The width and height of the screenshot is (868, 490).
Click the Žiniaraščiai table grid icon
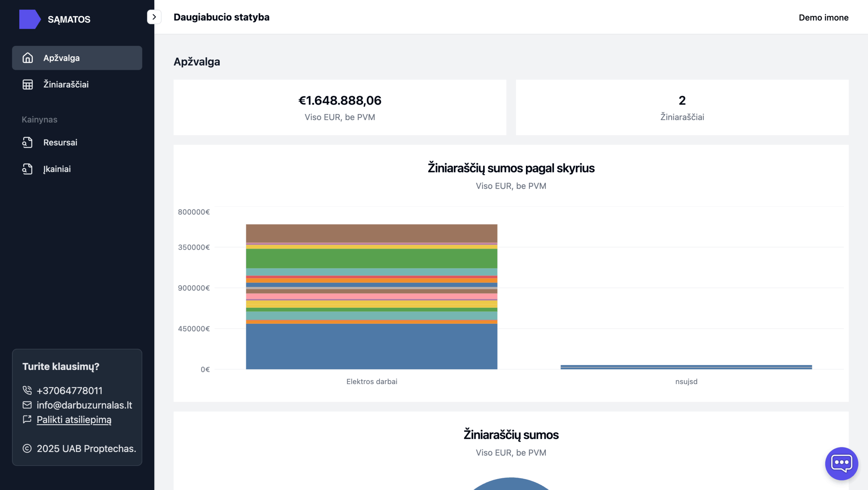coord(28,84)
